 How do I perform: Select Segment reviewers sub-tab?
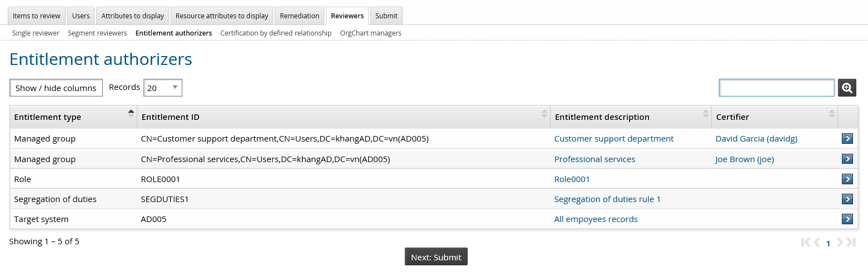point(97,33)
